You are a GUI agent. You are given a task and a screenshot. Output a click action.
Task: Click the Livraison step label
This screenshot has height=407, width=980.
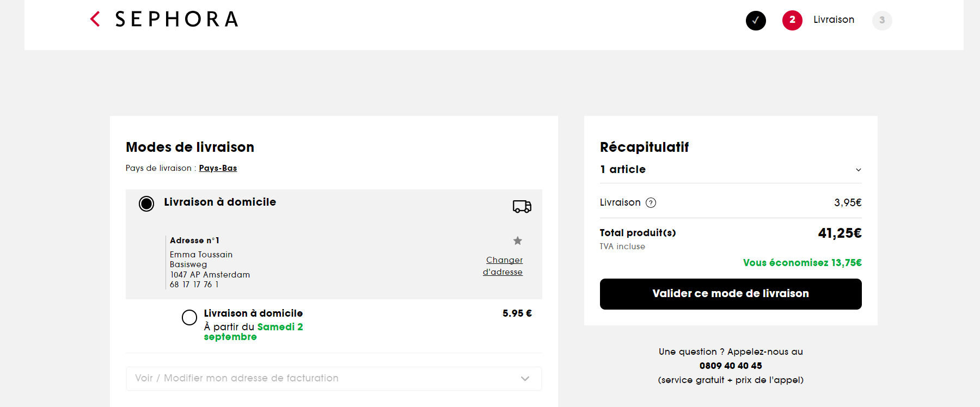[x=834, y=20]
